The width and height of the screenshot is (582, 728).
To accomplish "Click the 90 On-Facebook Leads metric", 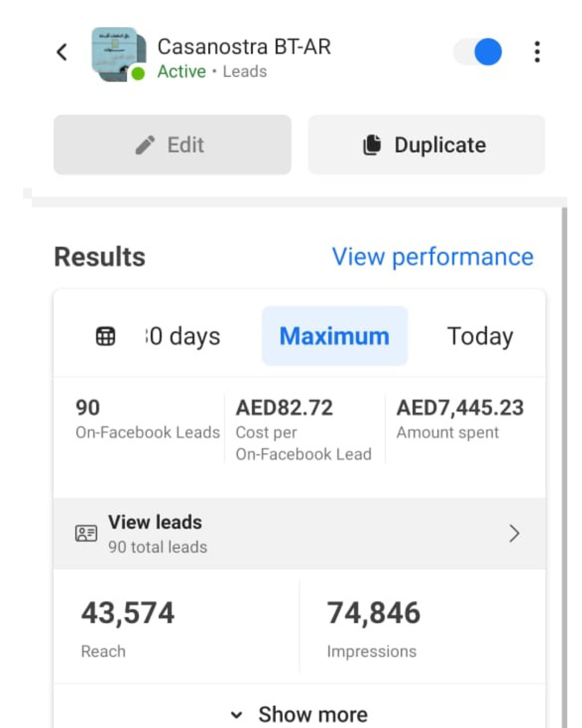I will pos(147,419).
